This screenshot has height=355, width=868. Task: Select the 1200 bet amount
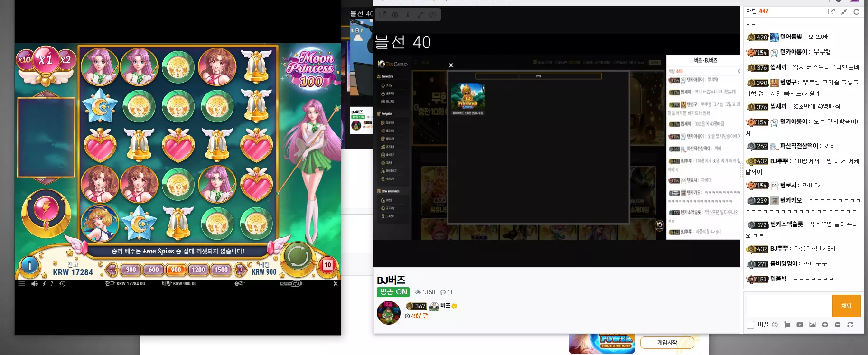click(198, 270)
